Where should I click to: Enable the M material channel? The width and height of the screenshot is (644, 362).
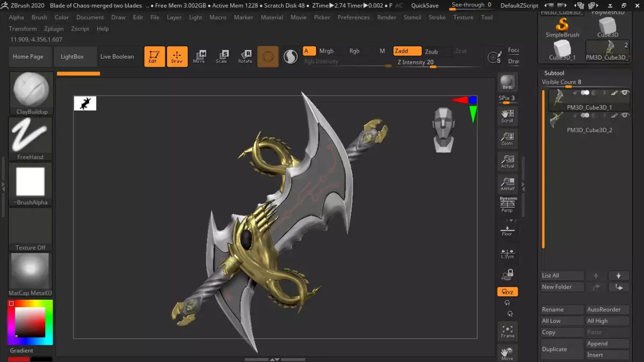coord(382,51)
